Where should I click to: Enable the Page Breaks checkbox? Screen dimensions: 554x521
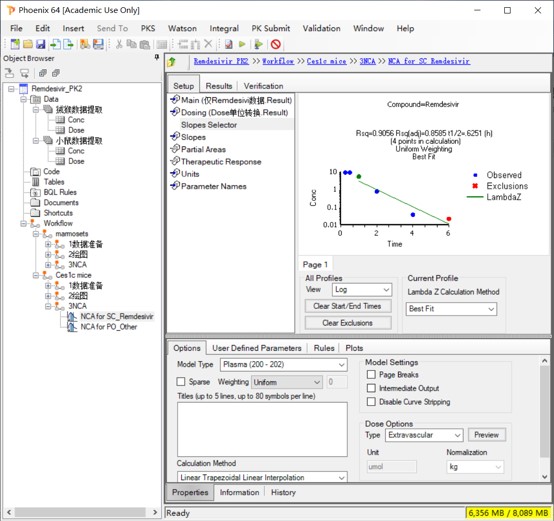click(371, 374)
